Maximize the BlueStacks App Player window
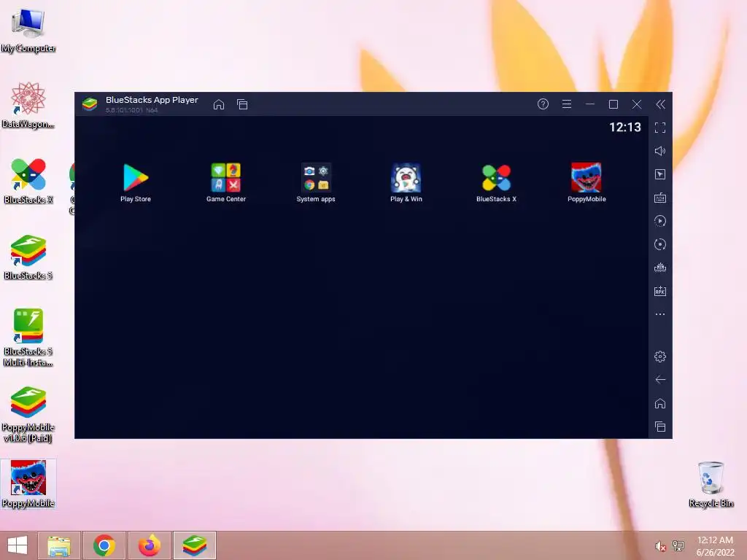Viewport: 747px width, 560px height. click(613, 104)
